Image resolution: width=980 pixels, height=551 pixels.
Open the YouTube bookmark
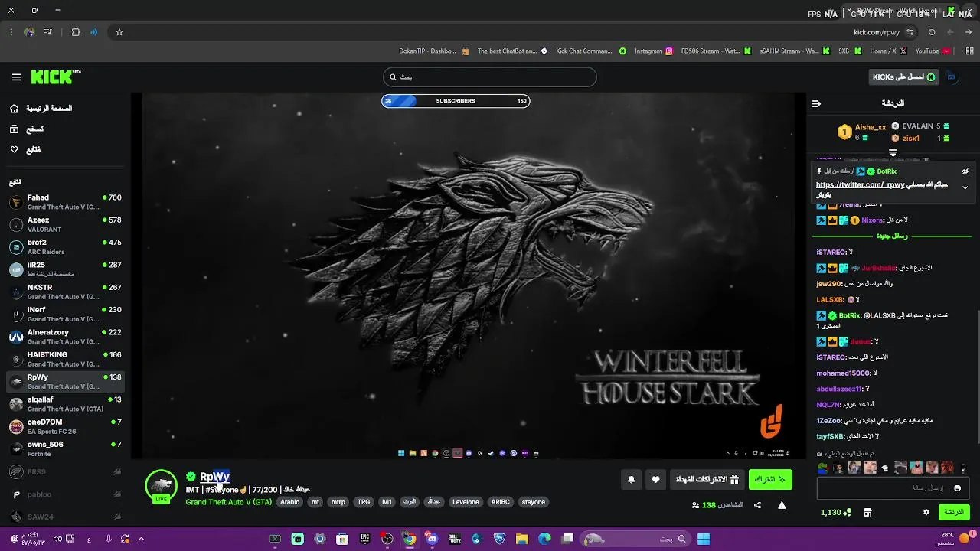pyautogui.click(x=933, y=51)
